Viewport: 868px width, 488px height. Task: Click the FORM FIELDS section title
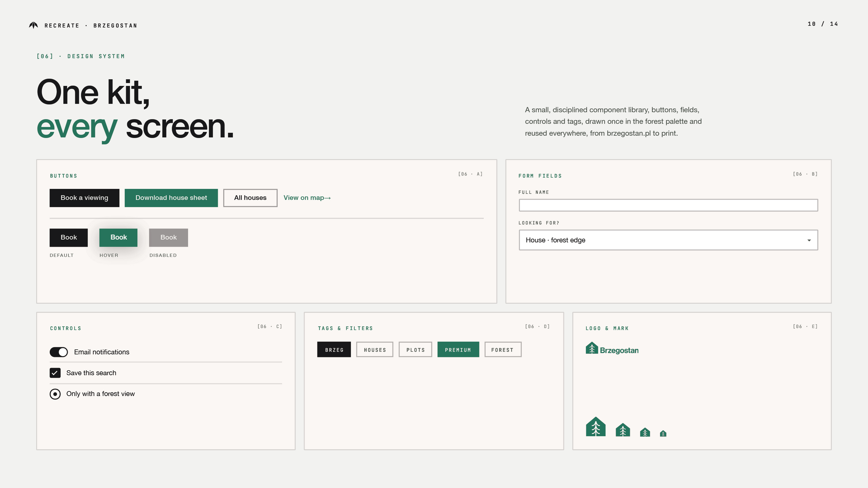540,176
